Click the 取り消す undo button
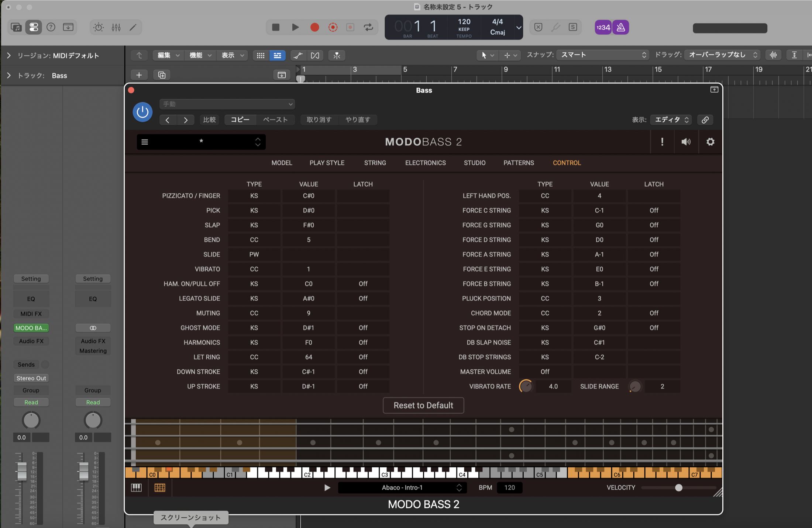This screenshot has height=528, width=812. pyautogui.click(x=319, y=120)
